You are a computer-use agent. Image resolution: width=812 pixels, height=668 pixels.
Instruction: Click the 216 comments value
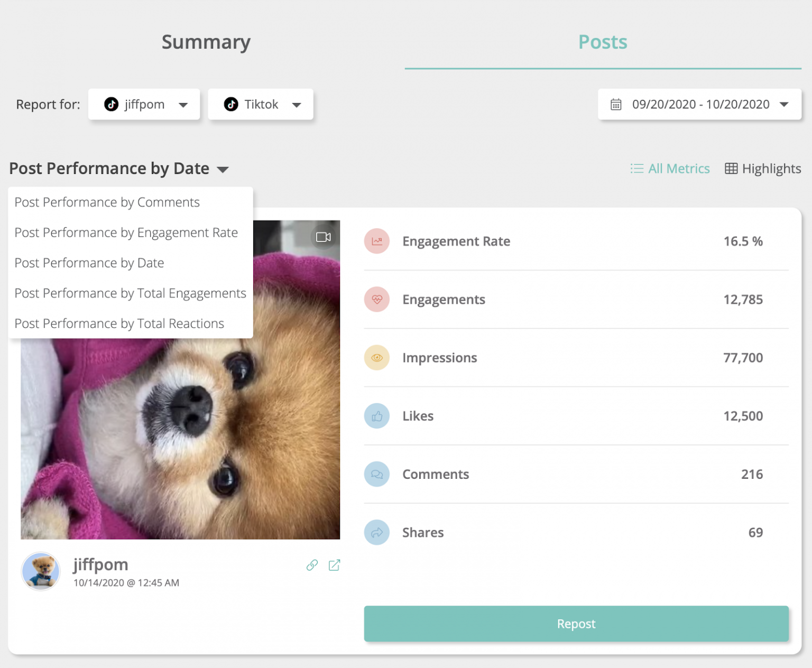752,474
